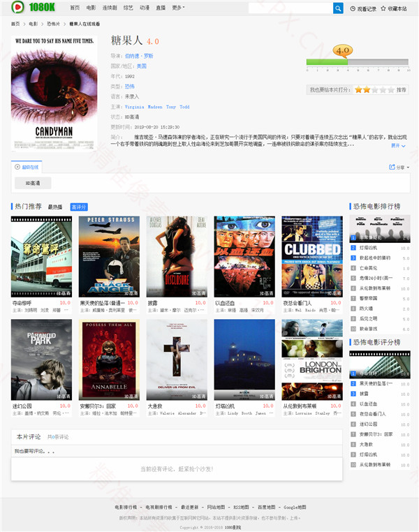The image size is (419, 532).
Task: Open 大急救 in 评分榜 list
Action: coord(366,445)
